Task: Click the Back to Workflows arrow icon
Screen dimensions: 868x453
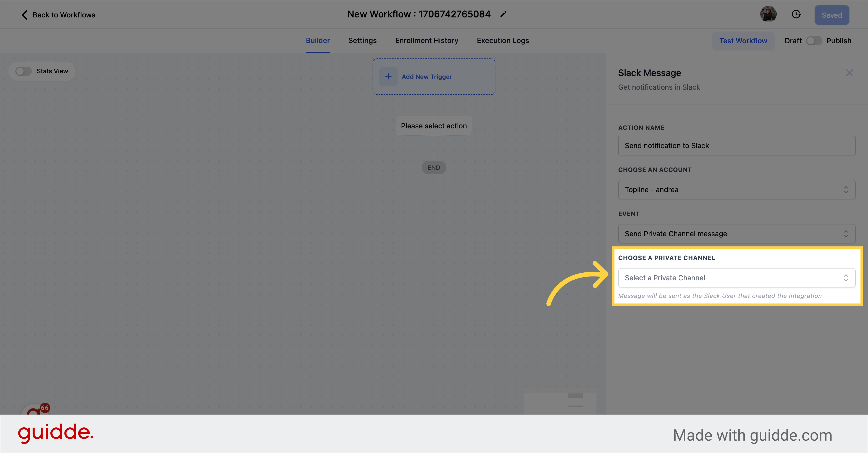Action: [24, 14]
